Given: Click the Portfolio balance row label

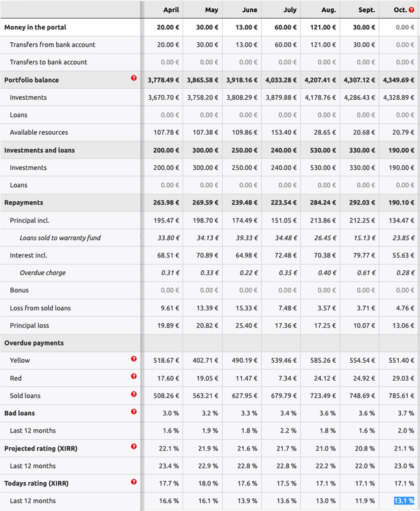Looking at the screenshot, I should (x=31, y=80).
